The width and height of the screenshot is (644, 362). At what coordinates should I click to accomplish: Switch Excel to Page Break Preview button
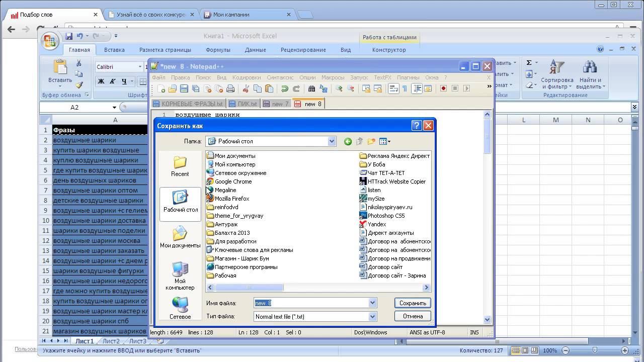[534, 350]
